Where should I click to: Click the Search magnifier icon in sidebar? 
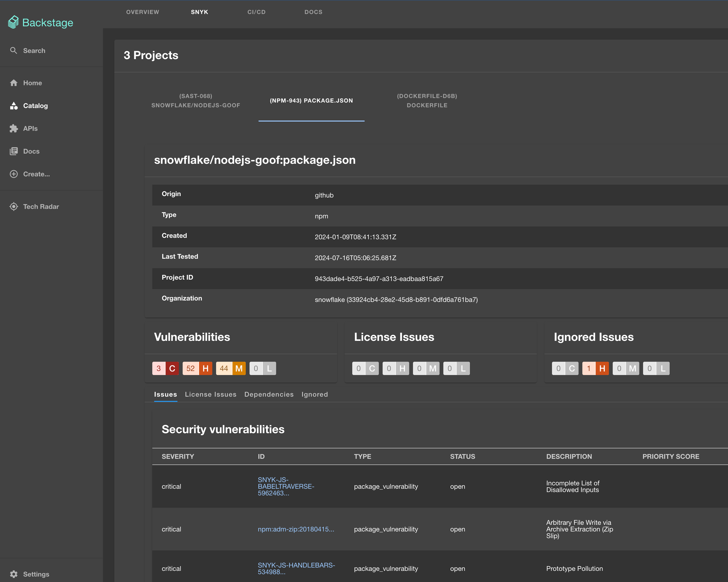pyautogui.click(x=14, y=51)
